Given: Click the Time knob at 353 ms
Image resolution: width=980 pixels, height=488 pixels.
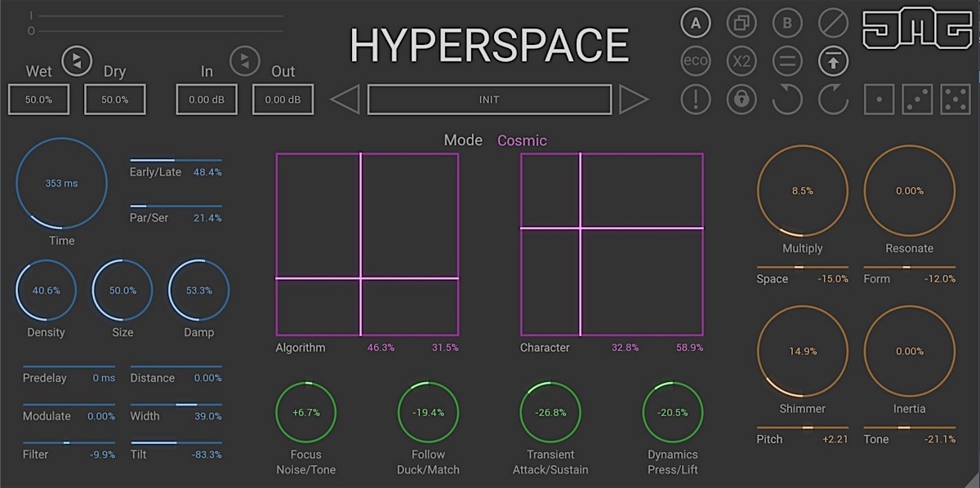Looking at the screenshot, I should [62, 183].
